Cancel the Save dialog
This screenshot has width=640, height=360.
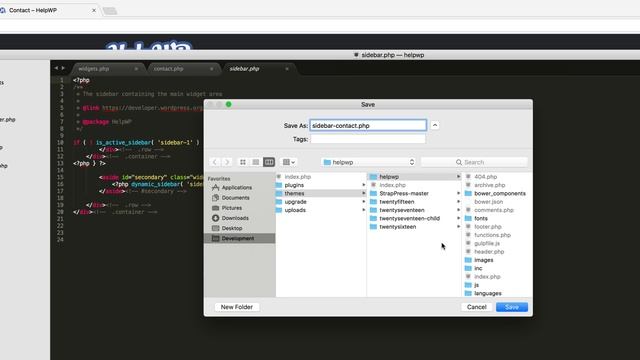pos(476,307)
